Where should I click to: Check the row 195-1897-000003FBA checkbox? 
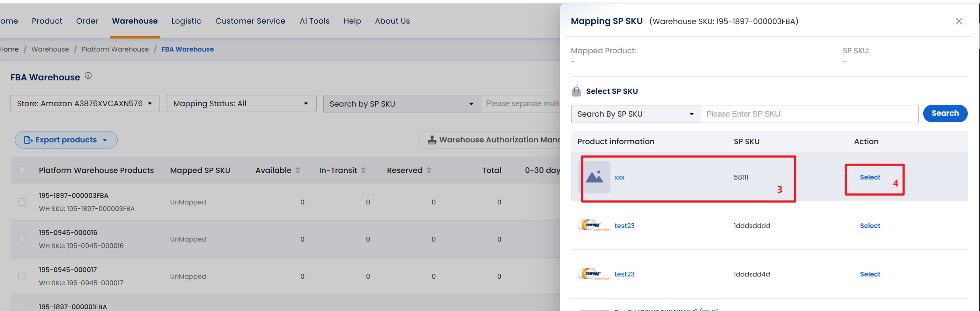click(22, 202)
